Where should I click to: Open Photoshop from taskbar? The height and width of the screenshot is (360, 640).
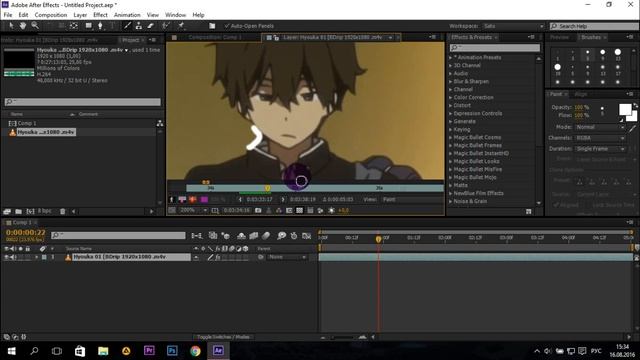[x=172, y=351]
